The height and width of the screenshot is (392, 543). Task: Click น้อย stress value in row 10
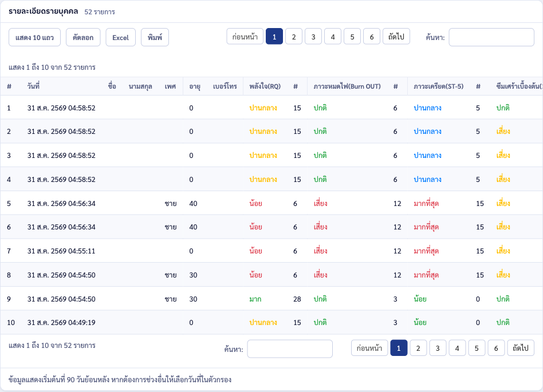(x=420, y=322)
